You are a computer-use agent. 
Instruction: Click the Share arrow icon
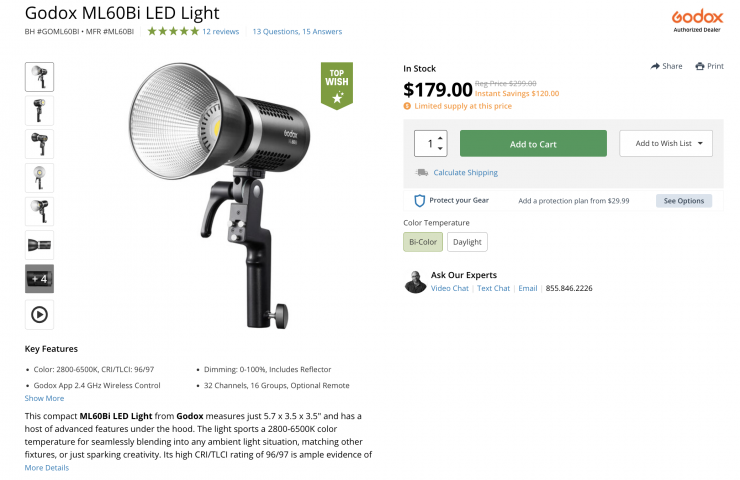(x=654, y=66)
